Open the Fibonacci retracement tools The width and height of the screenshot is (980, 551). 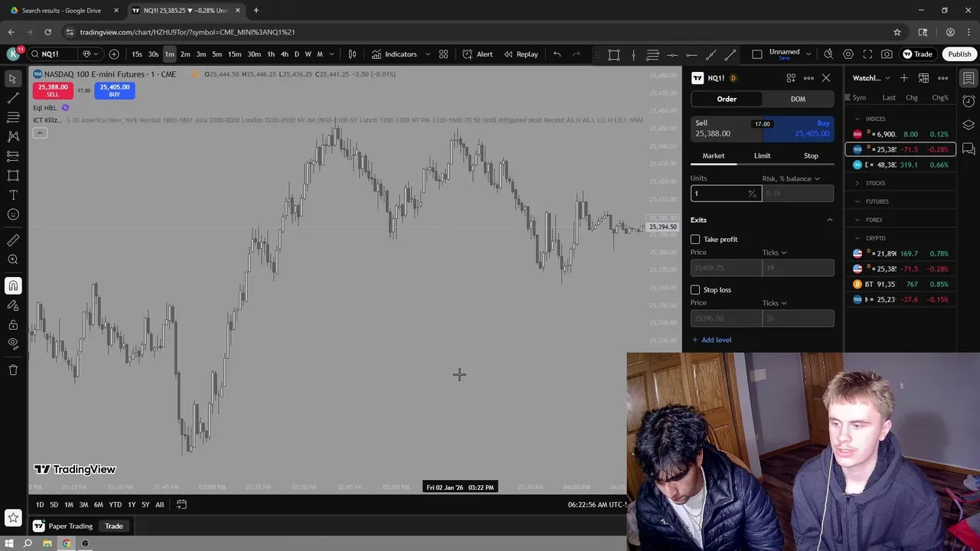13,117
